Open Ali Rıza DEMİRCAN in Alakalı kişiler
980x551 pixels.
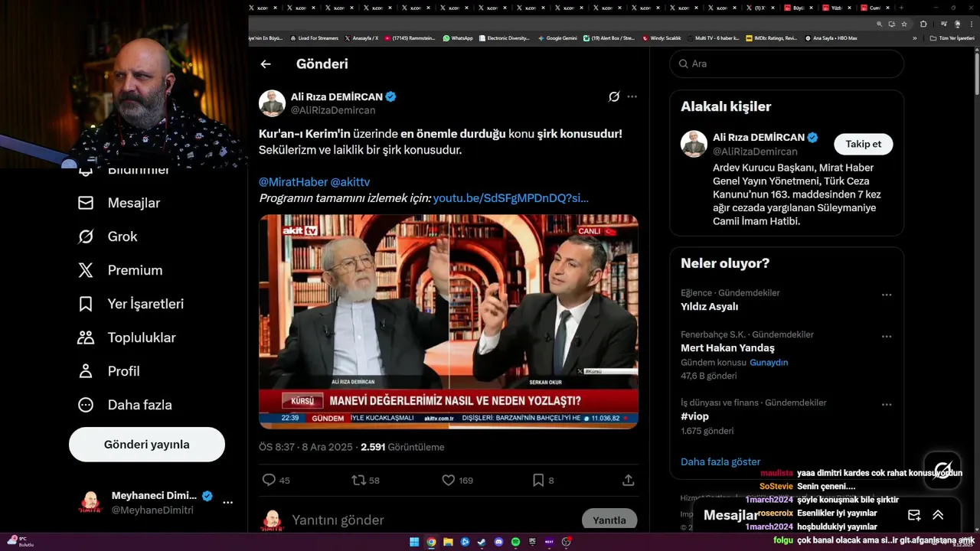click(x=759, y=138)
